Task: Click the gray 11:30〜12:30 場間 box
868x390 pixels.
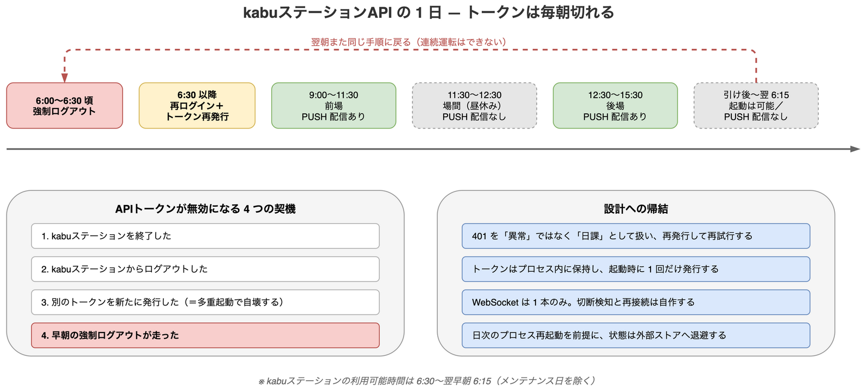Action: (x=475, y=106)
